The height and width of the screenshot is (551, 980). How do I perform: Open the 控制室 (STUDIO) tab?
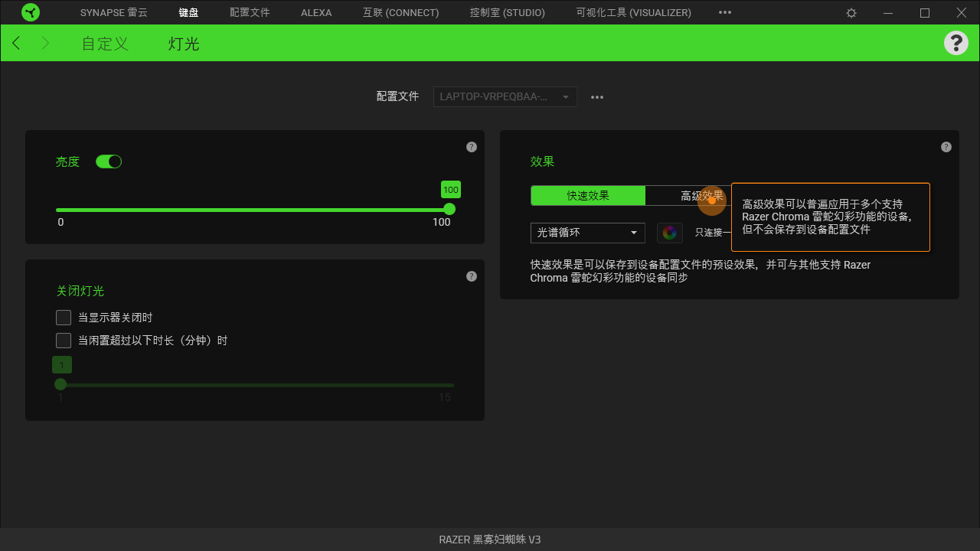coord(507,13)
